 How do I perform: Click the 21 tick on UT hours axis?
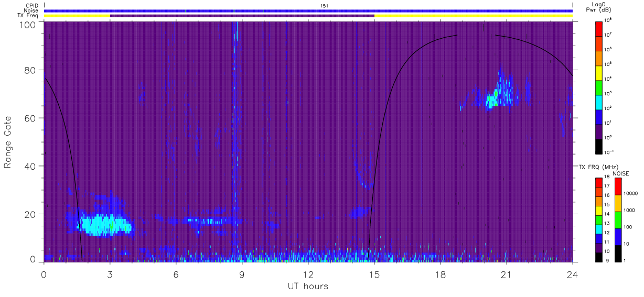(x=506, y=274)
